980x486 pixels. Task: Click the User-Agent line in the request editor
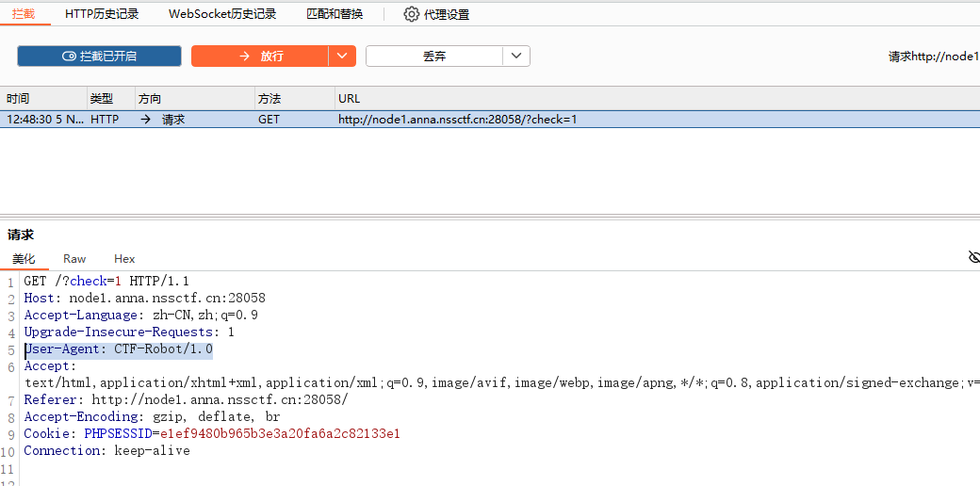[x=119, y=349]
